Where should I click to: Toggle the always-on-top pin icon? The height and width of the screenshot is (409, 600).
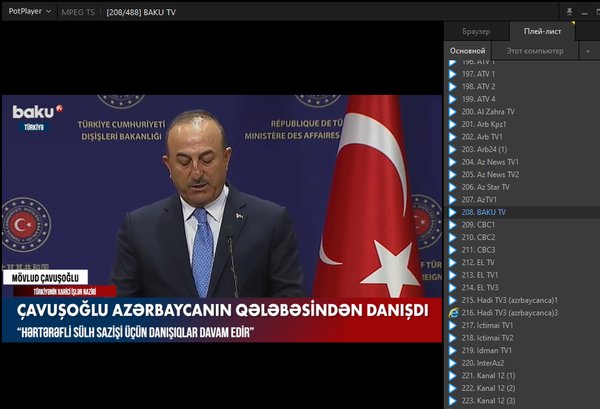[569, 10]
